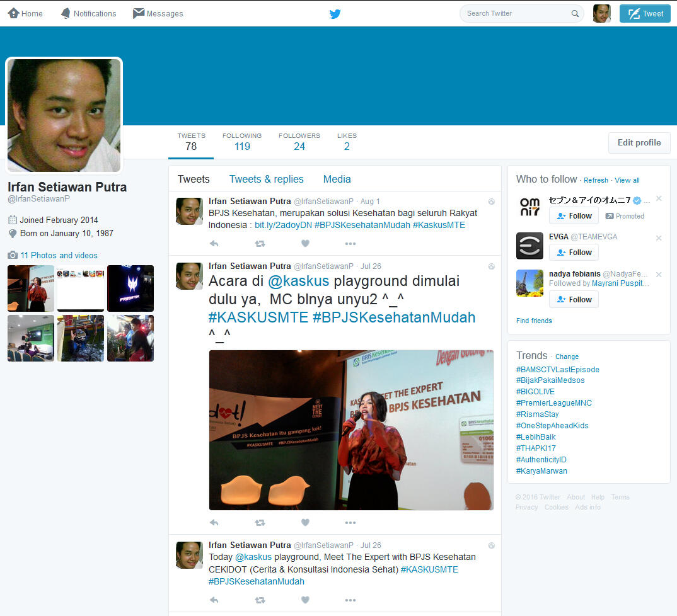Dismiss the EVGA follow suggestion
The height and width of the screenshot is (616, 677).
pos(659,238)
